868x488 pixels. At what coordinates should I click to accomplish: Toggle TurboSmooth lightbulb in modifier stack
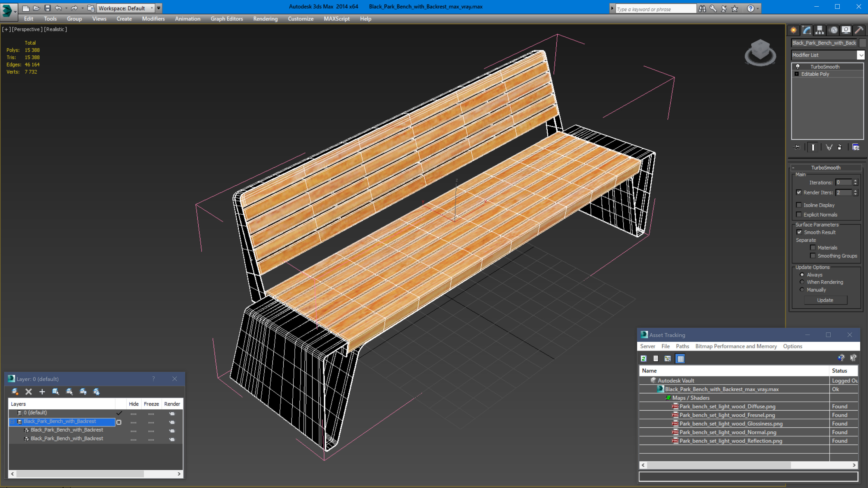(x=797, y=67)
